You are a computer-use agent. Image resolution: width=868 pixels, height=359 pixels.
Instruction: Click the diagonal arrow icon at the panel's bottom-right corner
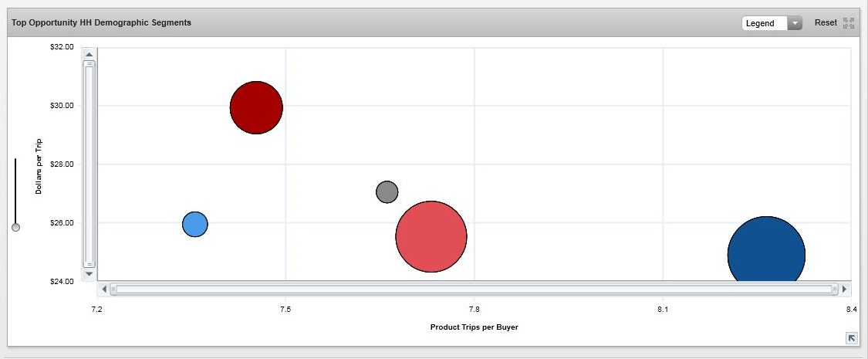851,338
